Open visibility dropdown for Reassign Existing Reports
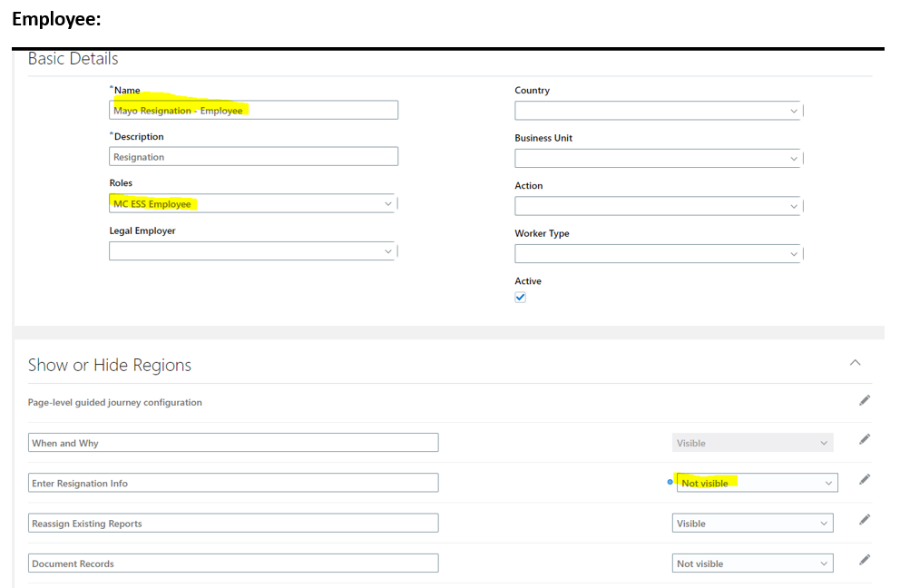This screenshot has height=588, width=900. pyautogui.click(x=752, y=523)
